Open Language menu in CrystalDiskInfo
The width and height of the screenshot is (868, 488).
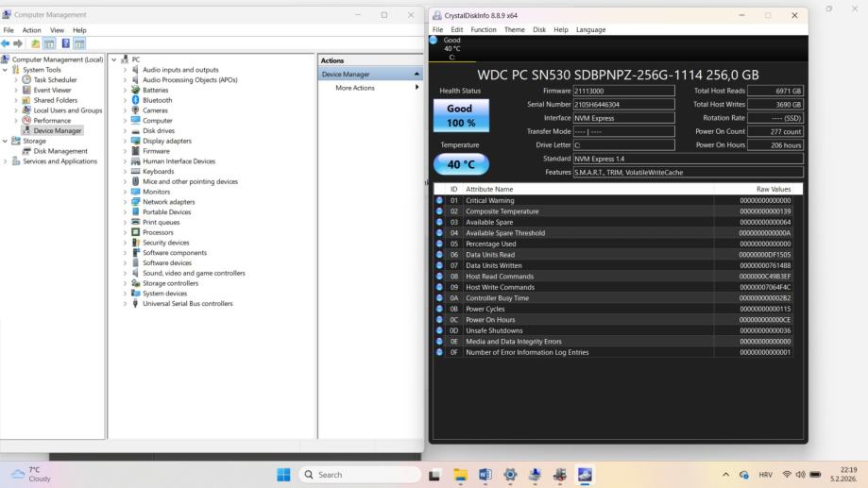coord(590,30)
